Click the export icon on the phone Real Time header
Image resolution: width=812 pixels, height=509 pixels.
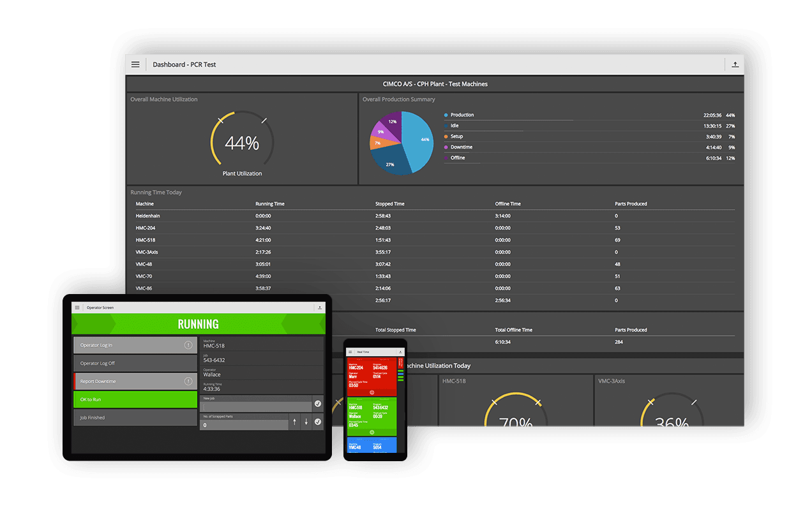pyautogui.click(x=400, y=351)
